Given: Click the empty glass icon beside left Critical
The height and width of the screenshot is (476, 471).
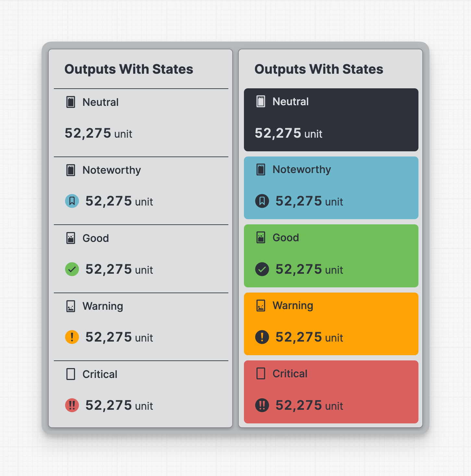Looking at the screenshot, I should click(x=71, y=374).
